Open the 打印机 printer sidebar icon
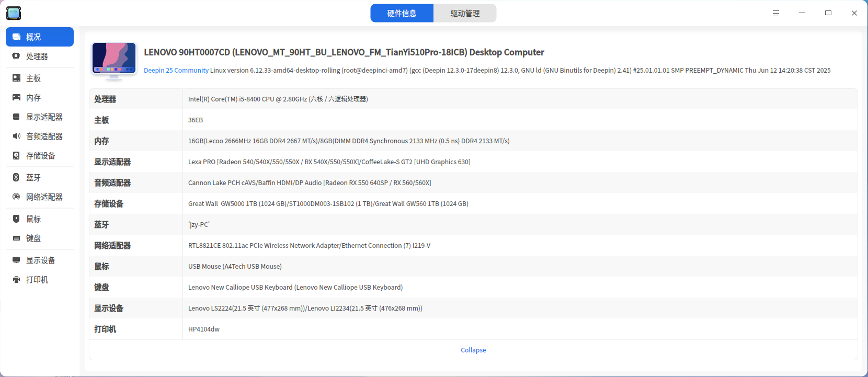The height and width of the screenshot is (377, 868). 16,279
